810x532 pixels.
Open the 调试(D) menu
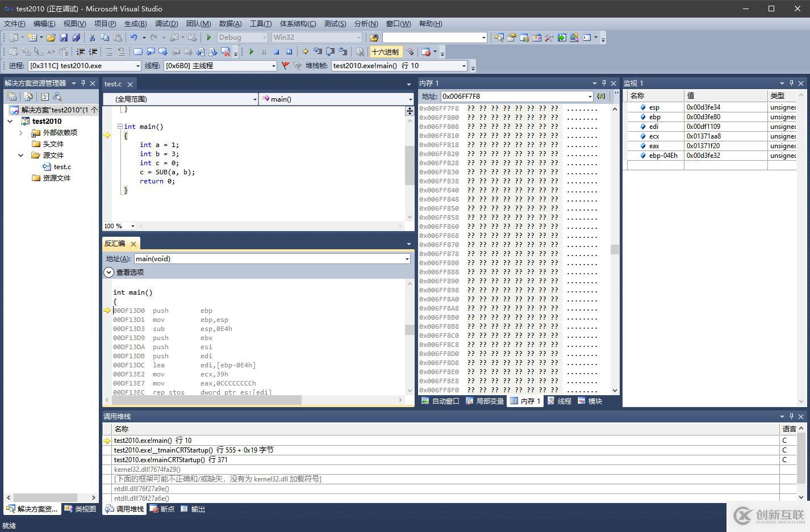coord(166,23)
